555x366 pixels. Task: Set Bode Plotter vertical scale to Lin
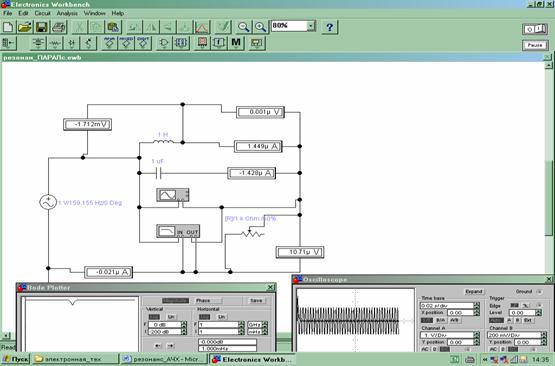click(171, 317)
